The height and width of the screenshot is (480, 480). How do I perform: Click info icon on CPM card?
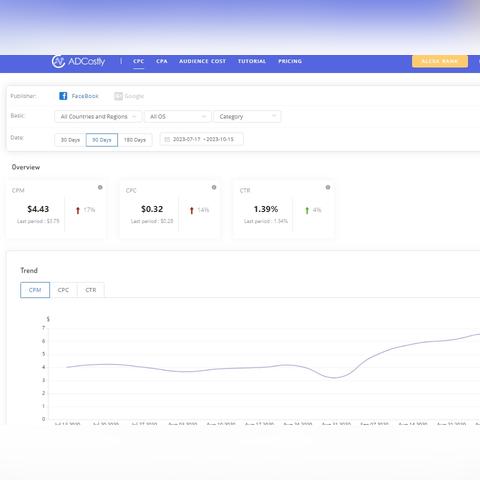click(100, 187)
